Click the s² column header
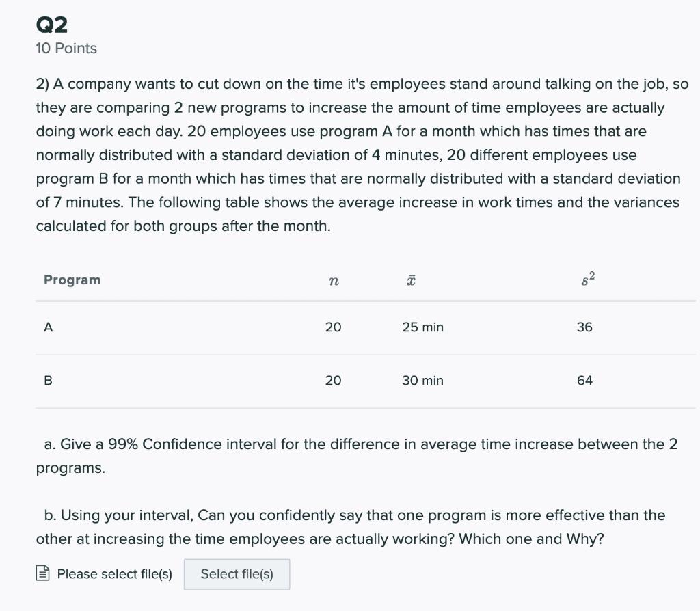 click(x=586, y=277)
